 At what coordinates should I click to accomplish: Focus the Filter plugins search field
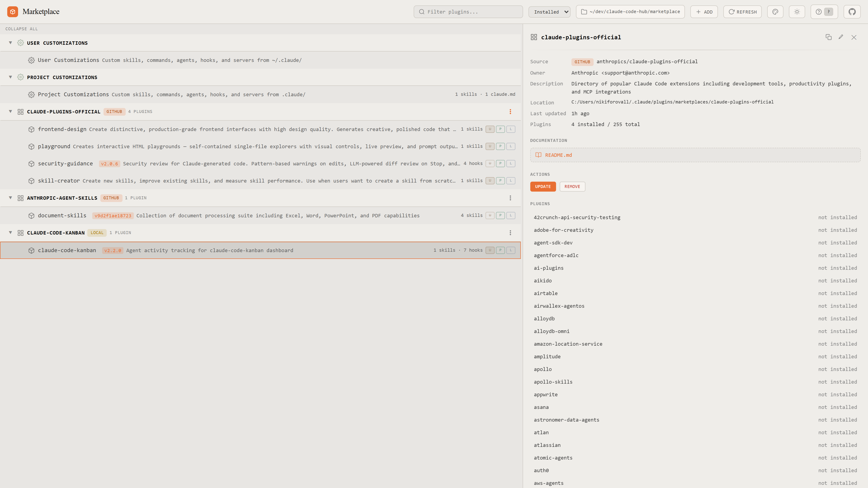tap(468, 12)
